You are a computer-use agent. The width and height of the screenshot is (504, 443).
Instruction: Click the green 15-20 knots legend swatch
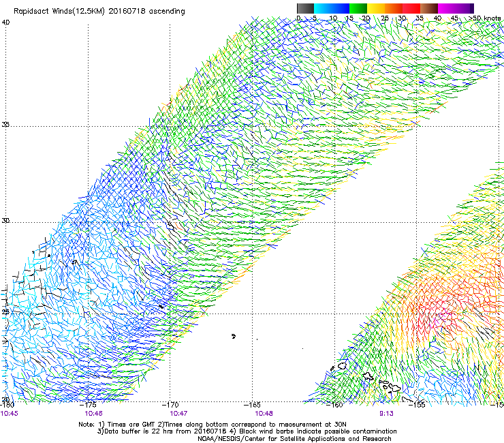pyautogui.click(x=358, y=8)
